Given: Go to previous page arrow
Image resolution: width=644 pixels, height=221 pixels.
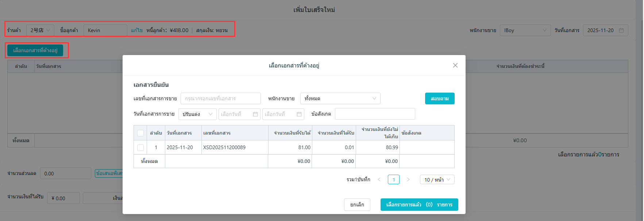Looking at the screenshot, I should (379, 179).
